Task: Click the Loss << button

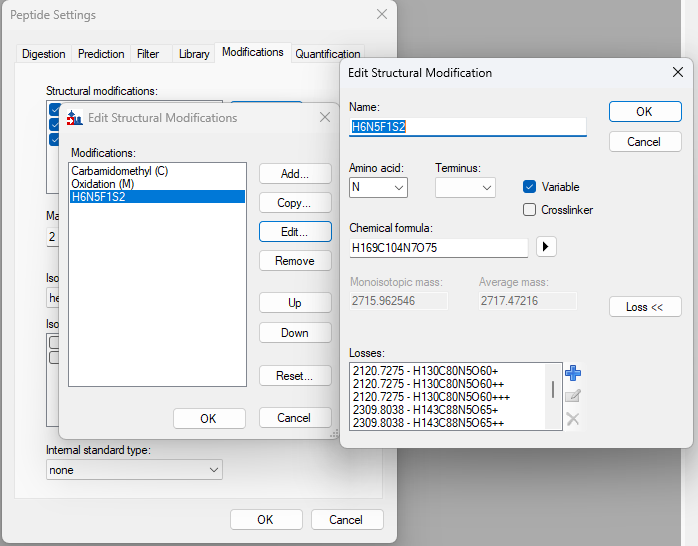Action: coord(645,307)
